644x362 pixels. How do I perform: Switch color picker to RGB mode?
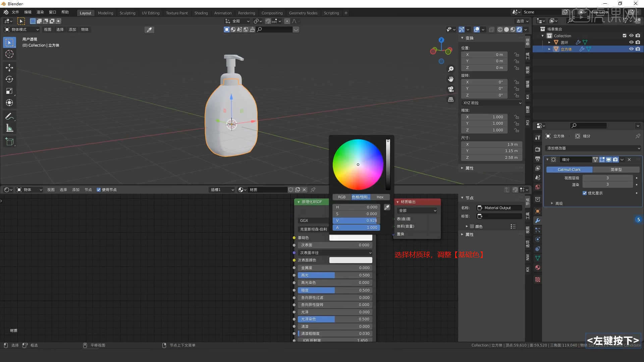click(x=341, y=197)
